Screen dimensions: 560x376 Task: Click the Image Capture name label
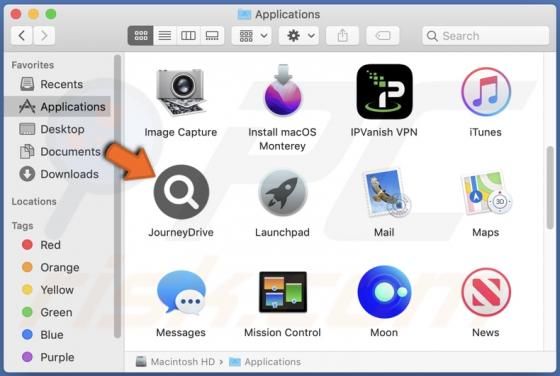(x=181, y=132)
